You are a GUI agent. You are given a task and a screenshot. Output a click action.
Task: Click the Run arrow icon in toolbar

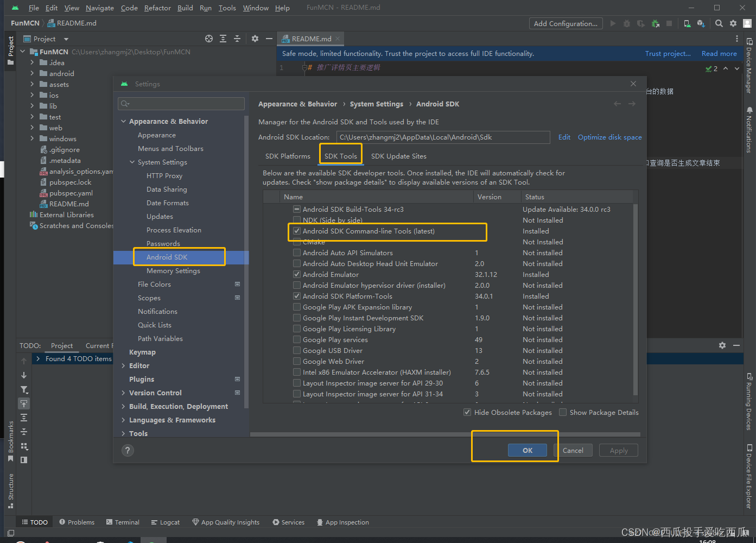[x=613, y=23]
